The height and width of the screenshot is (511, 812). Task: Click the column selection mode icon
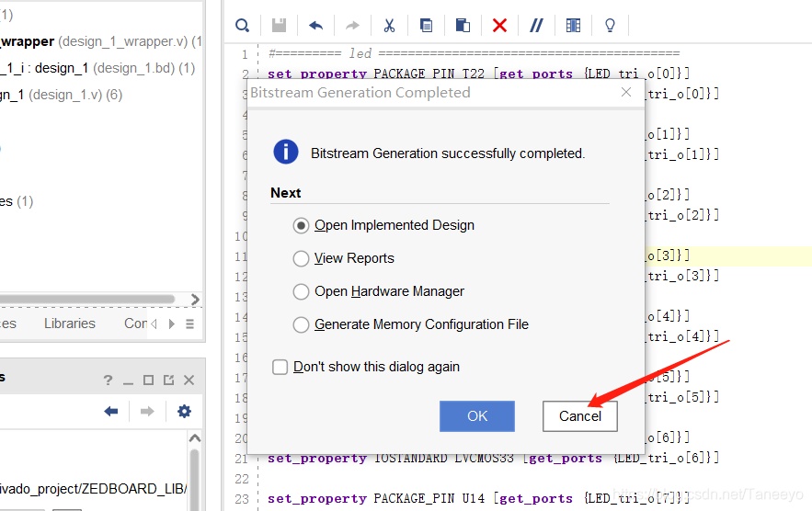[x=573, y=26]
